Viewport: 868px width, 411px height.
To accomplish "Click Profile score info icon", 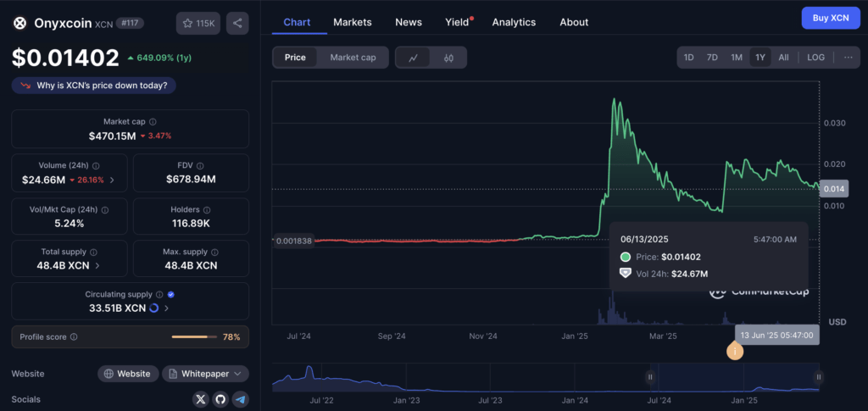I will click(75, 337).
